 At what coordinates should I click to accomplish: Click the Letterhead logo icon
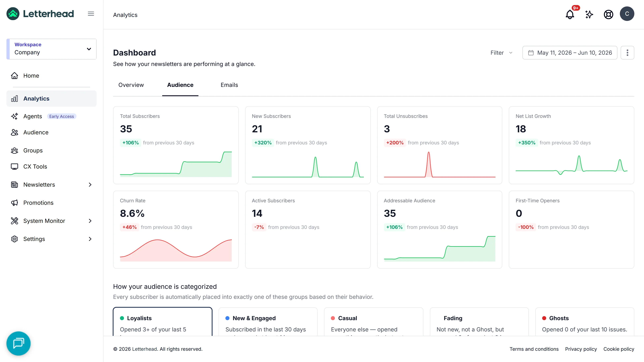point(13,14)
